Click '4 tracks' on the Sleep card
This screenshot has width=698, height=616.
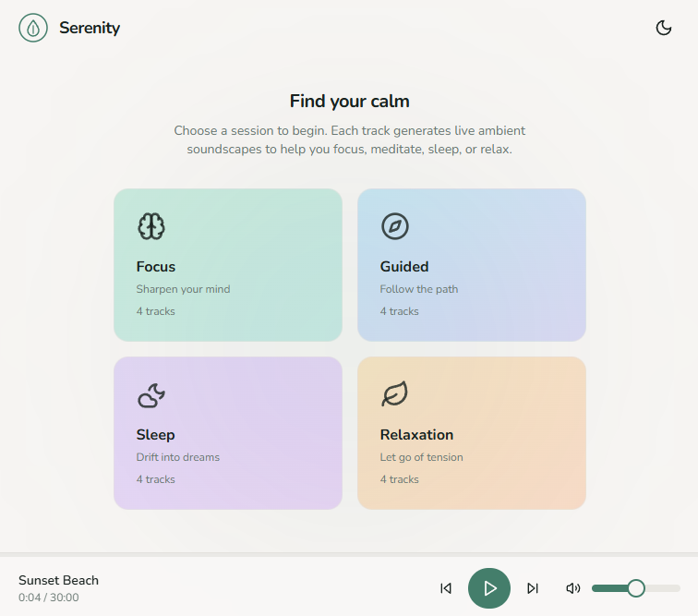pyautogui.click(x=155, y=479)
